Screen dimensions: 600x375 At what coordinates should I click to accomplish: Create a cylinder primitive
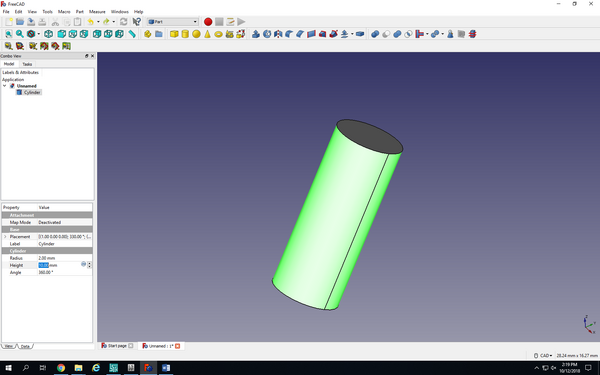[x=185, y=34]
